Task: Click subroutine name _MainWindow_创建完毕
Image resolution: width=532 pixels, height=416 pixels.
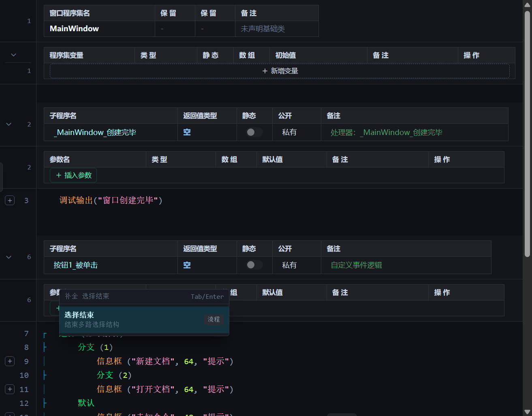Action: click(95, 132)
